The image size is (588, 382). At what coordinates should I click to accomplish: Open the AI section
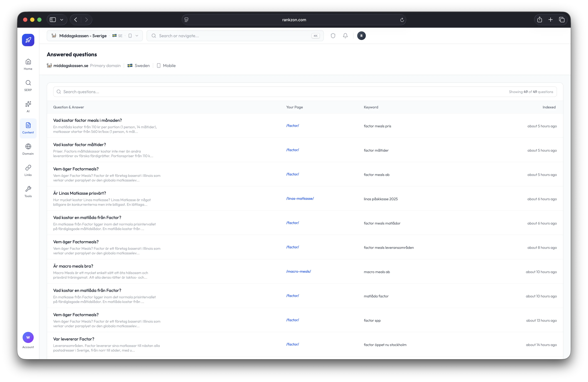[x=28, y=107]
